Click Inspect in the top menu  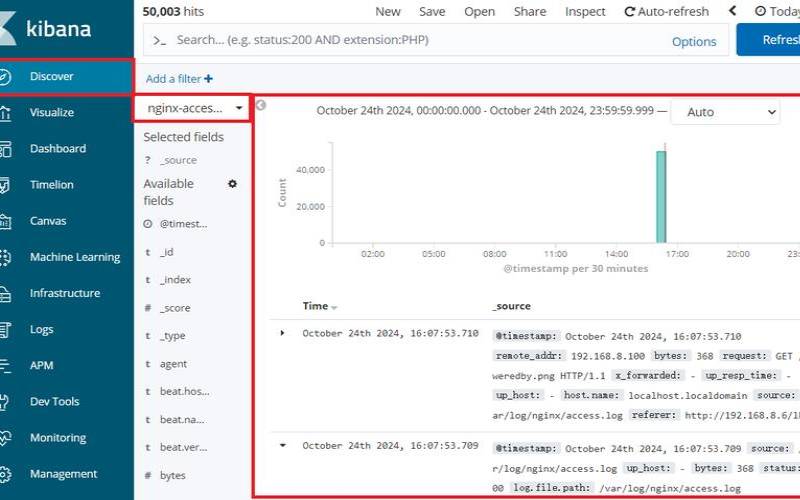tap(585, 11)
